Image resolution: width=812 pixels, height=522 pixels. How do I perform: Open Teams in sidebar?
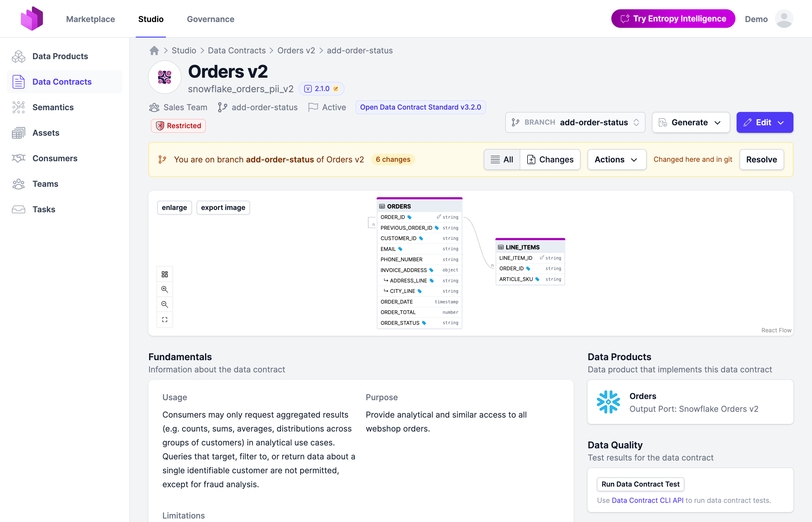click(64, 184)
